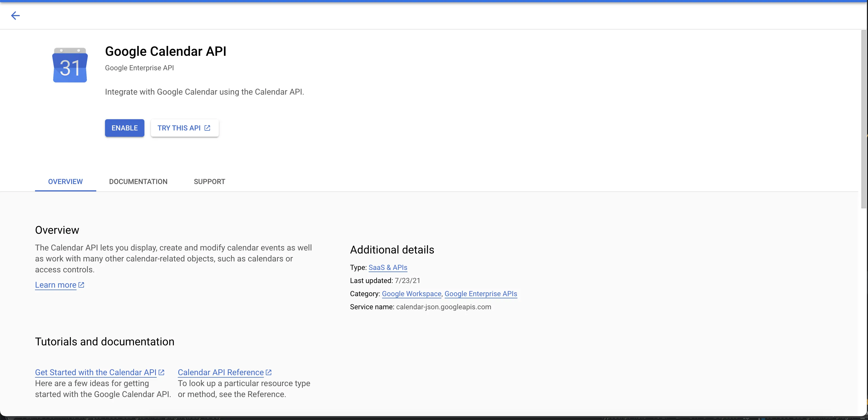868x420 pixels.
Task: Open the Learn more link
Action: 56,285
